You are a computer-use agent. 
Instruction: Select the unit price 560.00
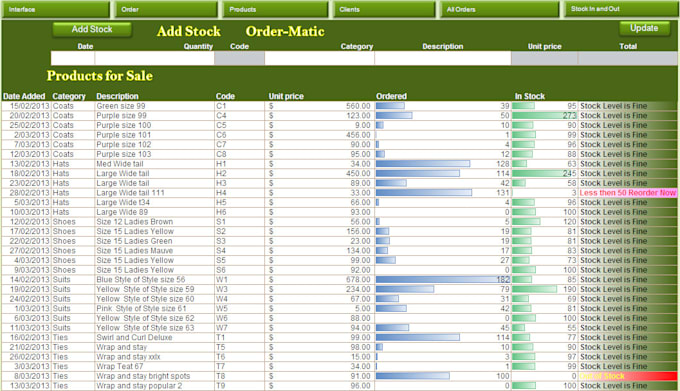(358, 106)
